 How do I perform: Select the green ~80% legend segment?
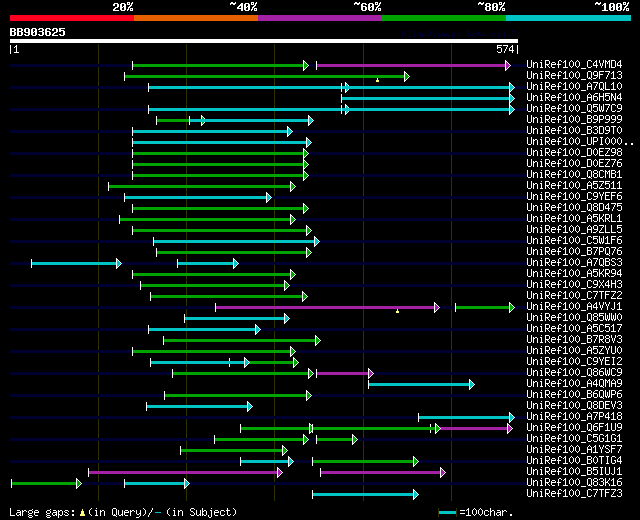[x=444, y=18]
